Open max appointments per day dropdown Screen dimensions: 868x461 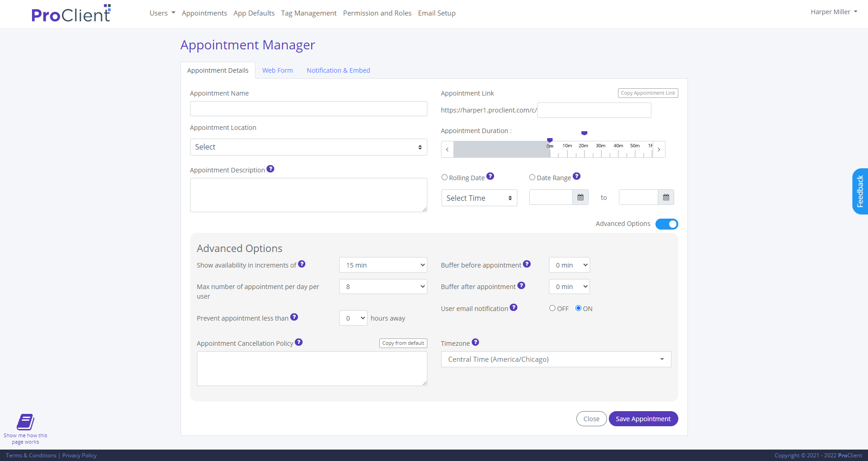coord(383,287)
